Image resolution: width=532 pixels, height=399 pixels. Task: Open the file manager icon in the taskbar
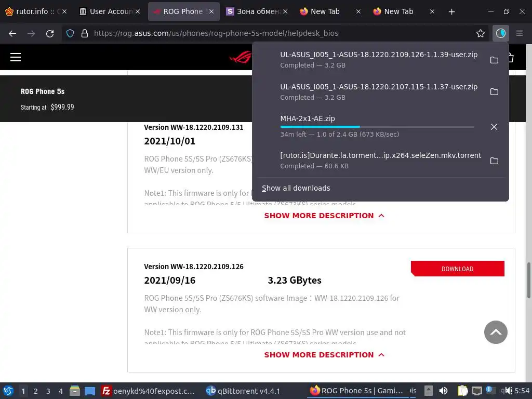point(75,391)
